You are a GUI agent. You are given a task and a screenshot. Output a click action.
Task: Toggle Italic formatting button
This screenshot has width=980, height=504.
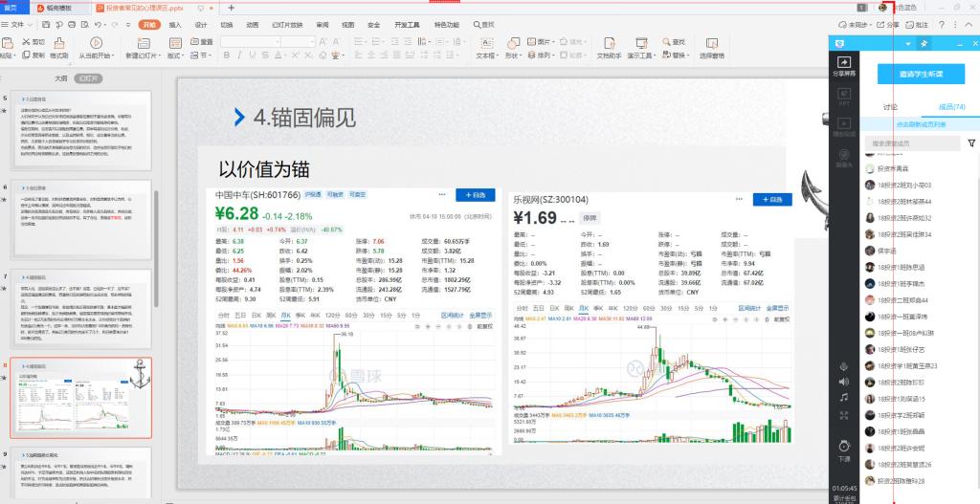tap(238, 55)
